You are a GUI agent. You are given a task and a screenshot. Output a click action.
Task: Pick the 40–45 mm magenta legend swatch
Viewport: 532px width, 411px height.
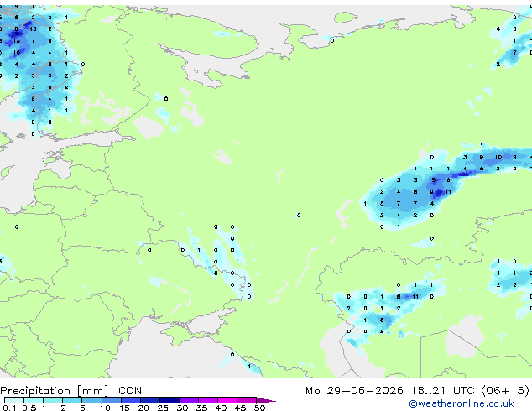tap(227, 400)
